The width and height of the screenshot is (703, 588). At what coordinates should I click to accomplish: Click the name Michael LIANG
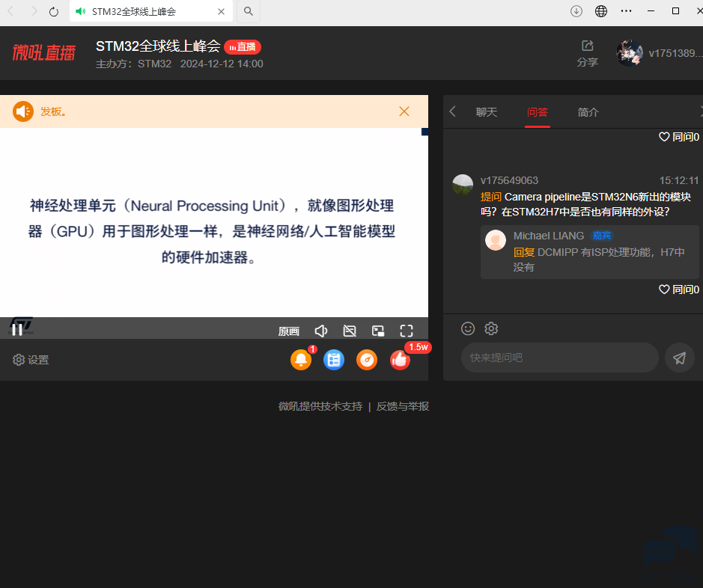click(549, 236)
